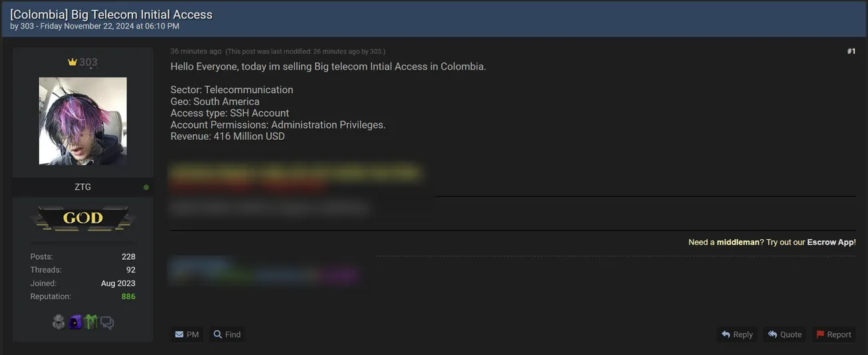Screen dimensions: 868x355
Task: Reply to this post
Action: pyautogui.click(x=737, y=334)
